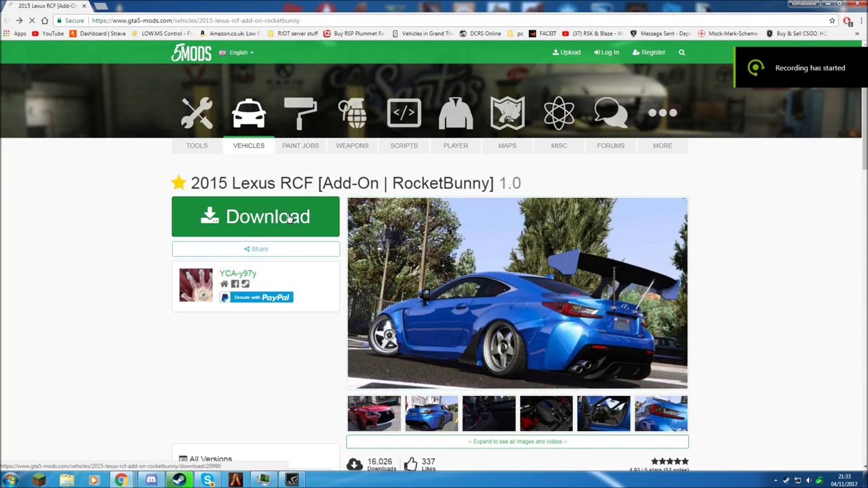Open the Chrome Apps shortcut
Screen dimensions: 868x488
[x=16, y=33]
